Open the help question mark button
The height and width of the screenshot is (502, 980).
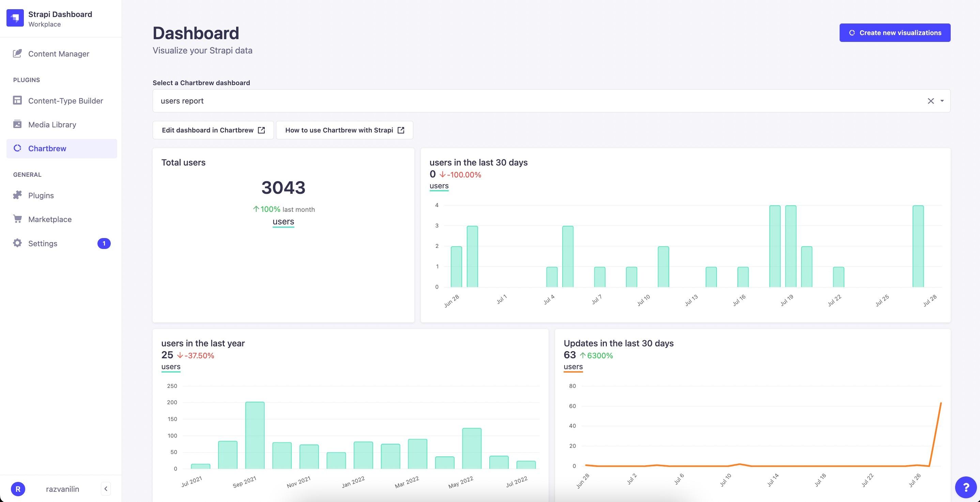pos(966,487)
